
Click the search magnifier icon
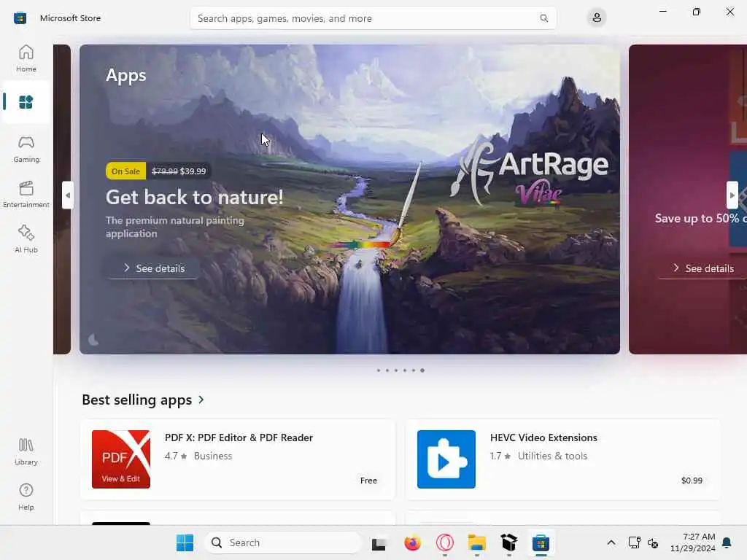coord(543,18)
